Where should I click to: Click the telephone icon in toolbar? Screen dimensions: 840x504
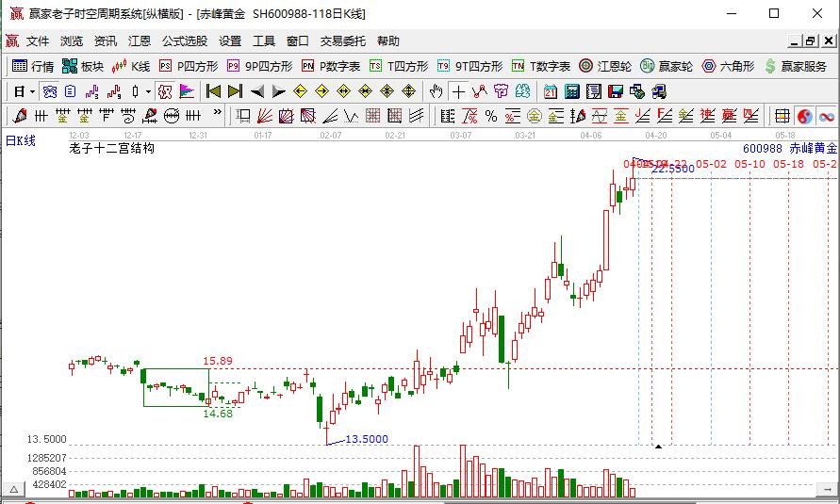pyautogui.click(x=50, y=92)
